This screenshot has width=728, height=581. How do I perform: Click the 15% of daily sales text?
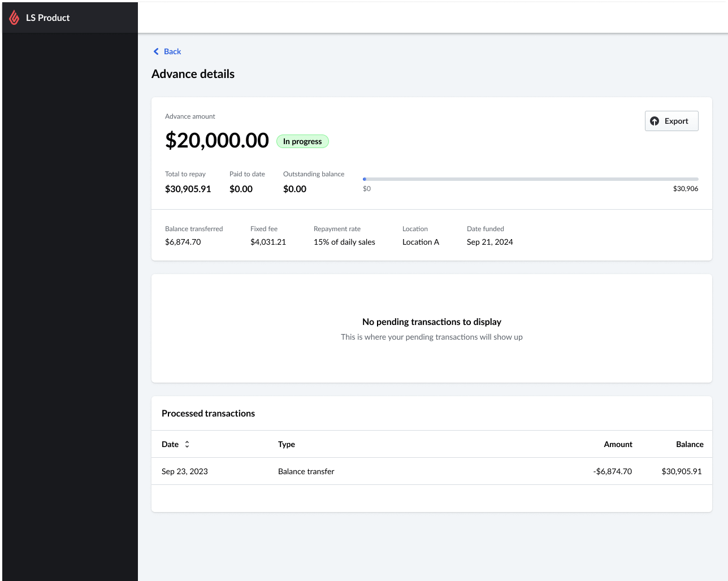point(344,242)
